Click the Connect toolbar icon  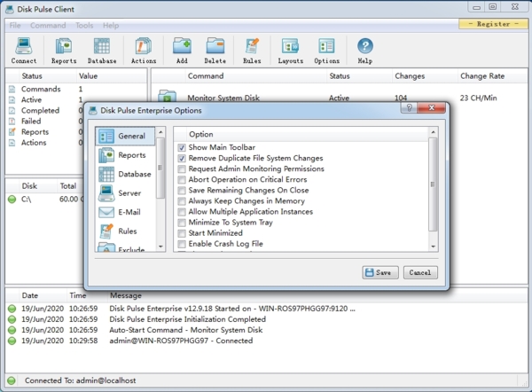(x=24, y=51)
